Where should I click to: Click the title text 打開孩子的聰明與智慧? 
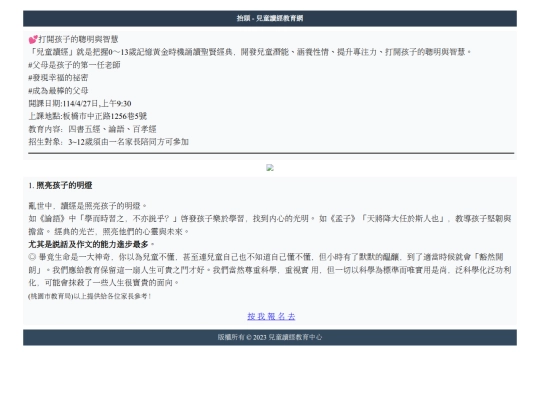pyautogui.click(x=78, y=39)
